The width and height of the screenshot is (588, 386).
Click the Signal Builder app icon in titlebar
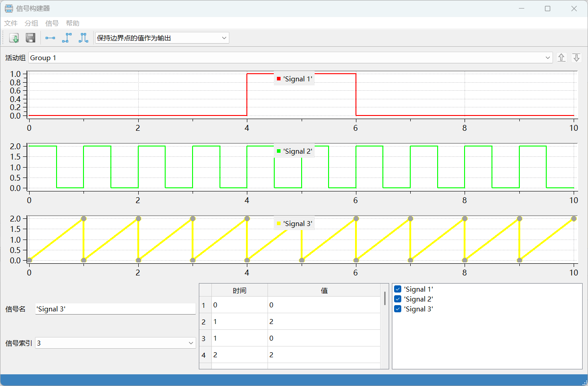9,8
